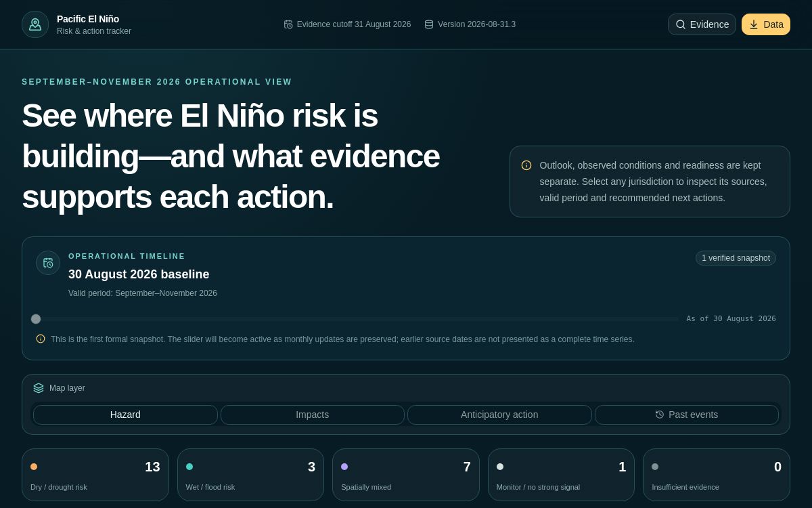
Task: Click 'Valid period: September–November 2026' text
Action: pyautogui.click(x=143, y=293)
